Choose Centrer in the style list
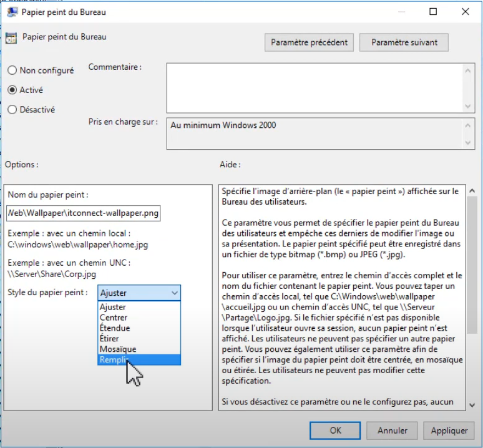 point(139,318)
